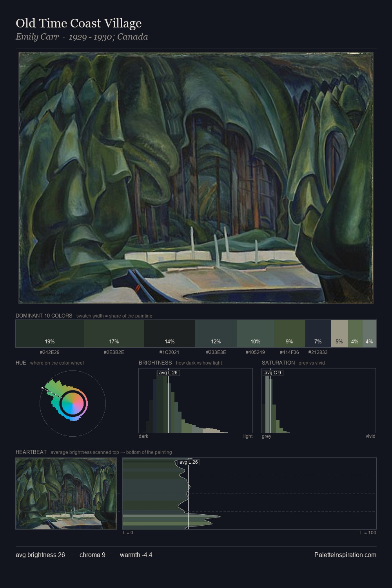The height and width of the screenshot is (588, 392).
Task: Click the HUE section heading
Action: coord(21,363)
